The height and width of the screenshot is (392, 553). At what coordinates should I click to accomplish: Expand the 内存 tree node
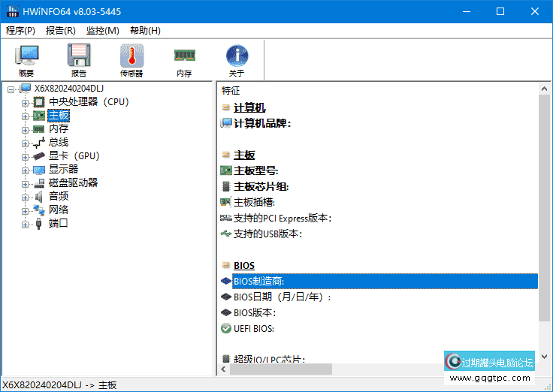click(25, 129)
